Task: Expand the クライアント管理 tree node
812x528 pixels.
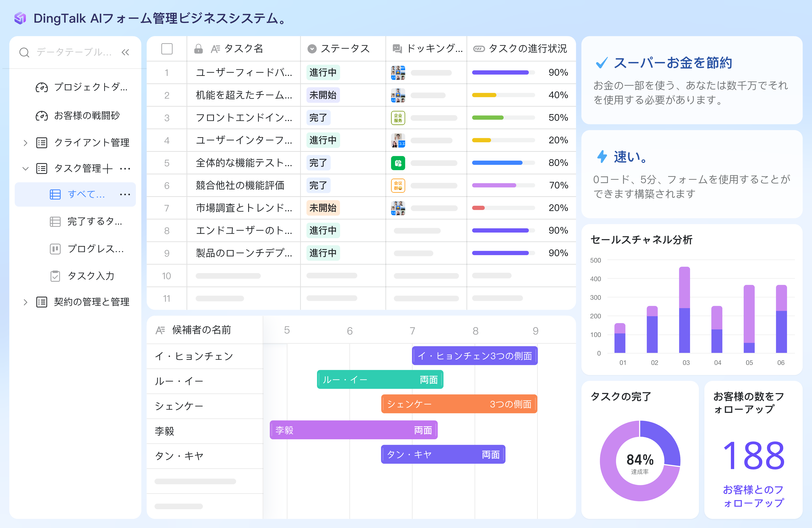Action: 25,143
